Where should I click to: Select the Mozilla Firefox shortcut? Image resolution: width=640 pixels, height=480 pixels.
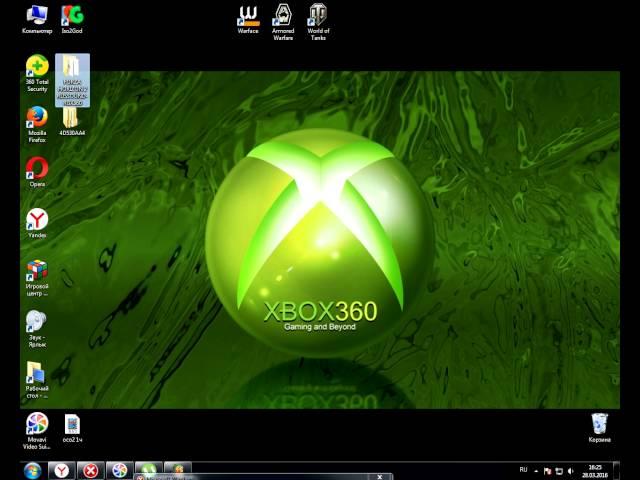click(x=37, y=124)
